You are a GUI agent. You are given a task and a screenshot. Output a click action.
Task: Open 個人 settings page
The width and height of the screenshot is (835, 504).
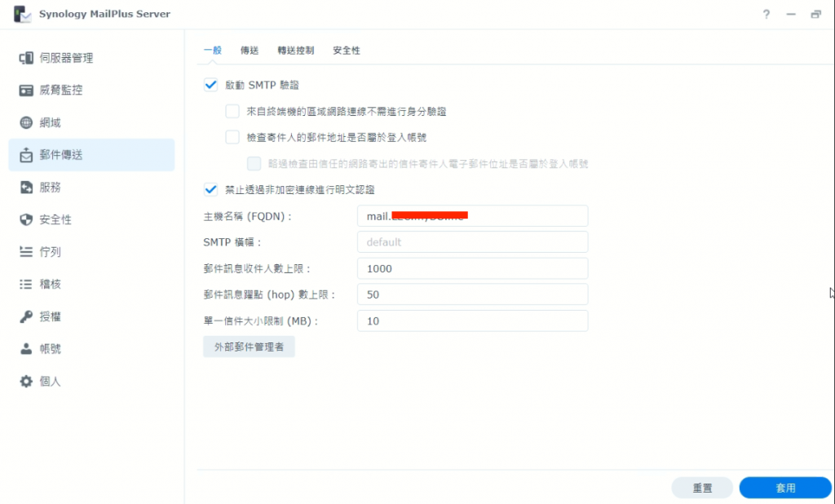click(91, 382)
